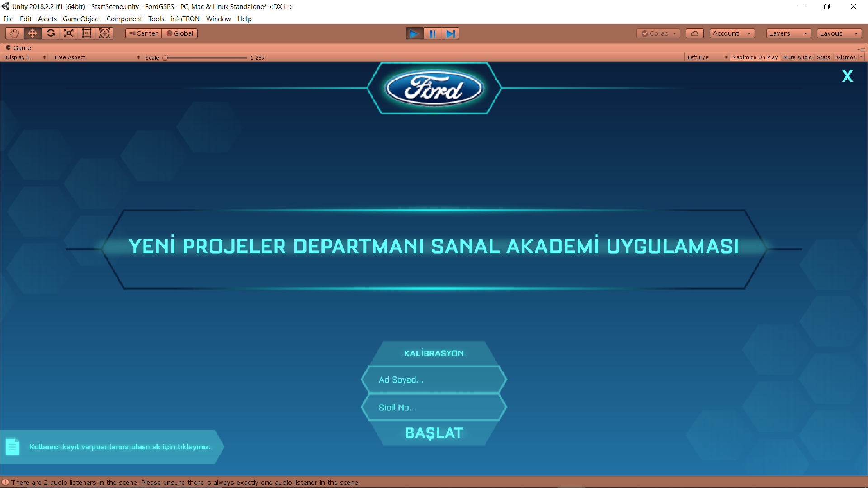
Task: Open the Account dropdown
Action: (732, 33)
